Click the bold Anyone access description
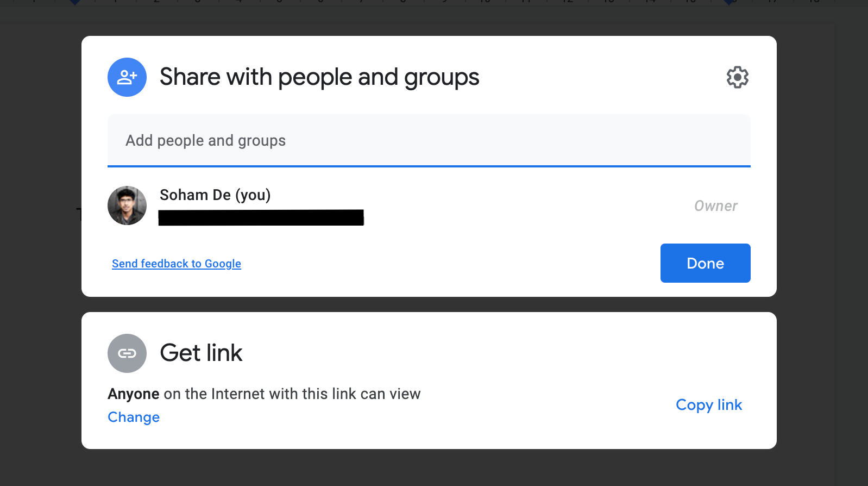 133,394
